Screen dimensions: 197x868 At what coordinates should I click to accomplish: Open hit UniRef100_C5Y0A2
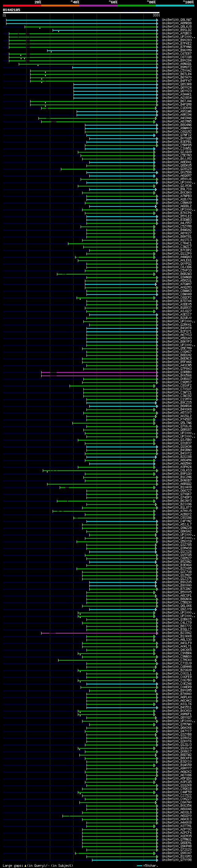tap(176, 71)
